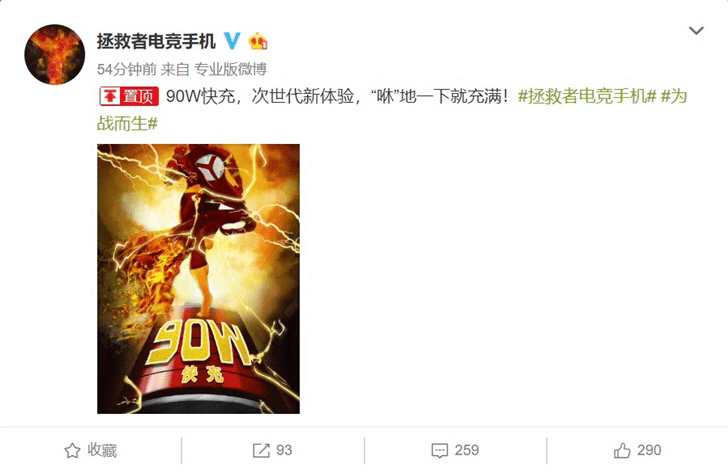Click the star favorite icon
This screenshot has width=728, height=472.
72,450
